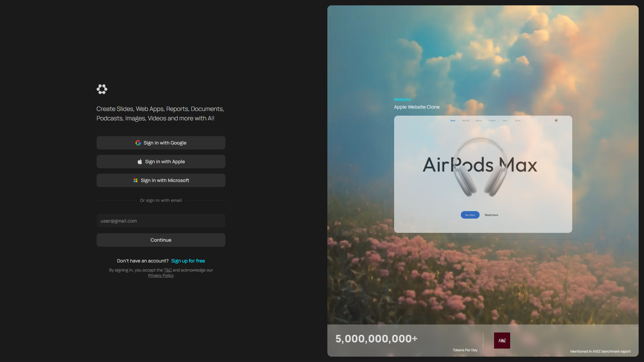644x362 pixels.
Task: Open the Sign up for free link
Action: pos(188,261)
